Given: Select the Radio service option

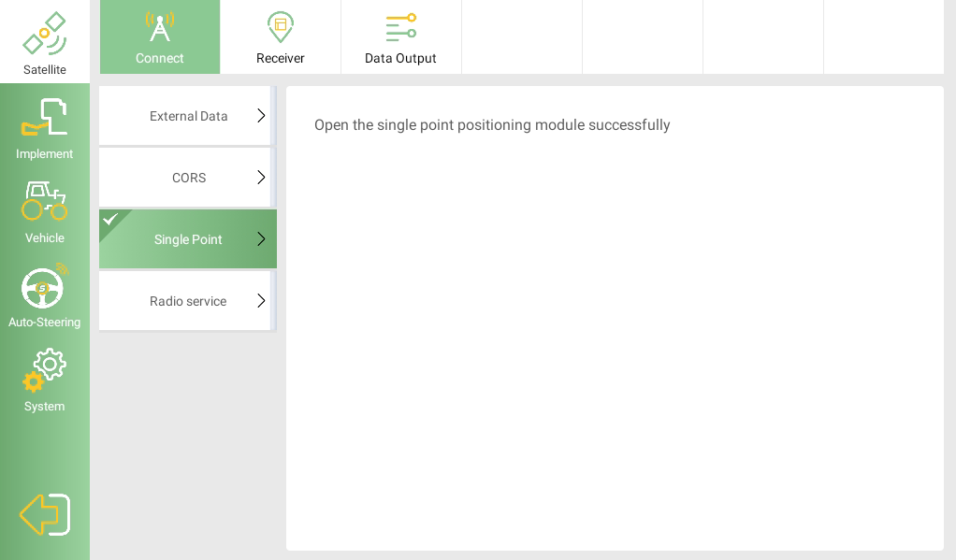Looking at the screenshot, I should pos(187,301).
